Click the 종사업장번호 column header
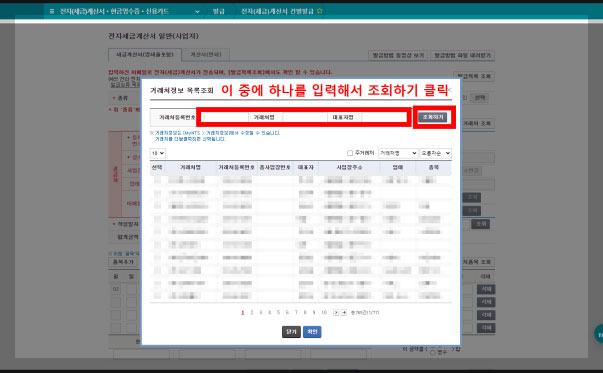603x373 pixels. 275,168
